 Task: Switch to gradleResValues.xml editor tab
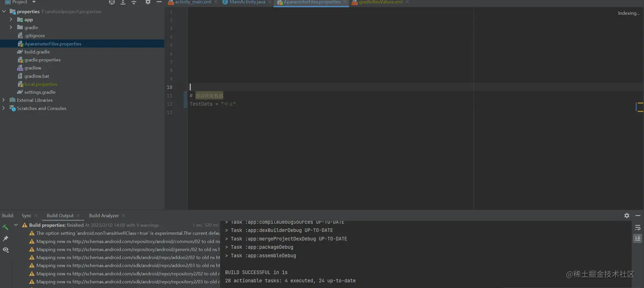(380, 2)
